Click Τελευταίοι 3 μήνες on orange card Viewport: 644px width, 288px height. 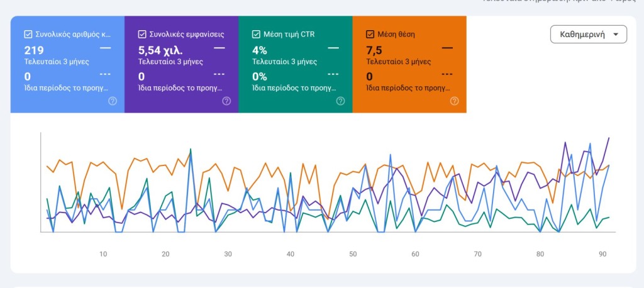[398, 62]
